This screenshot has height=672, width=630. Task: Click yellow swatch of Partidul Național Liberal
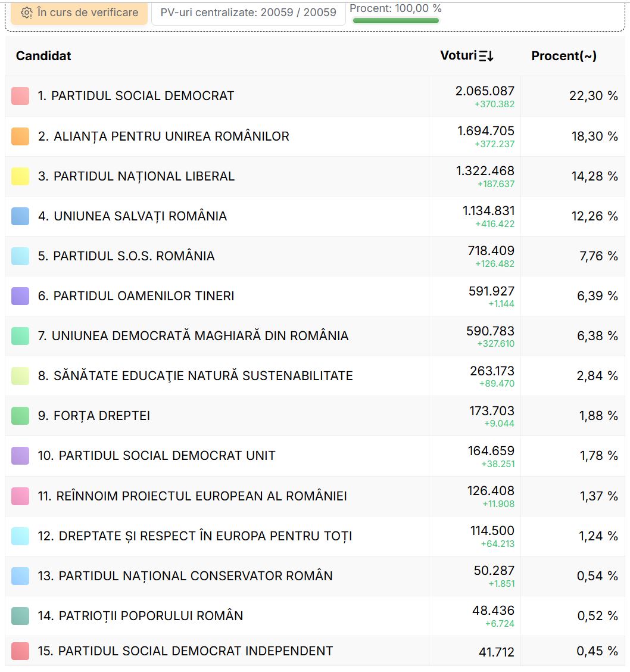click(20, 176)
